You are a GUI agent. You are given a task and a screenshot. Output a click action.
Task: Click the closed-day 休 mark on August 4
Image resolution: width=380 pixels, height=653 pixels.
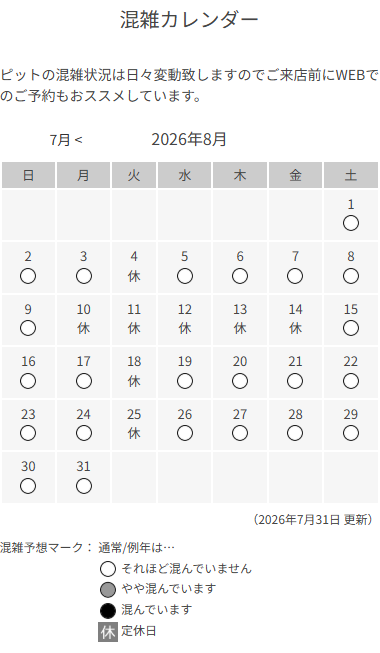134,276
